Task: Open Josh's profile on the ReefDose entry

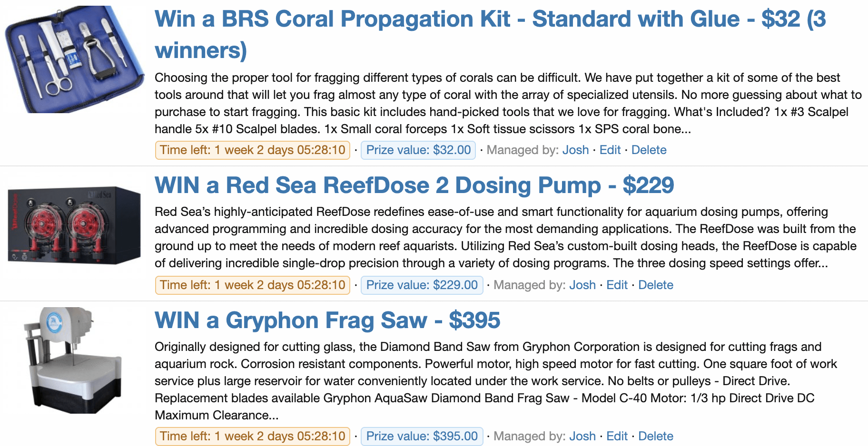Action: coord(582,285)
